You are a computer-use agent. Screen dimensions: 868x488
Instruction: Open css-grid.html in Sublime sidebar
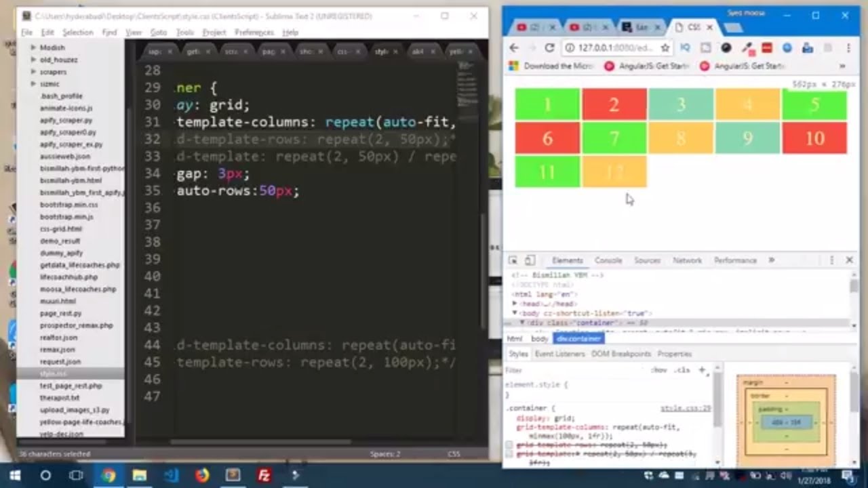(60, 229)
